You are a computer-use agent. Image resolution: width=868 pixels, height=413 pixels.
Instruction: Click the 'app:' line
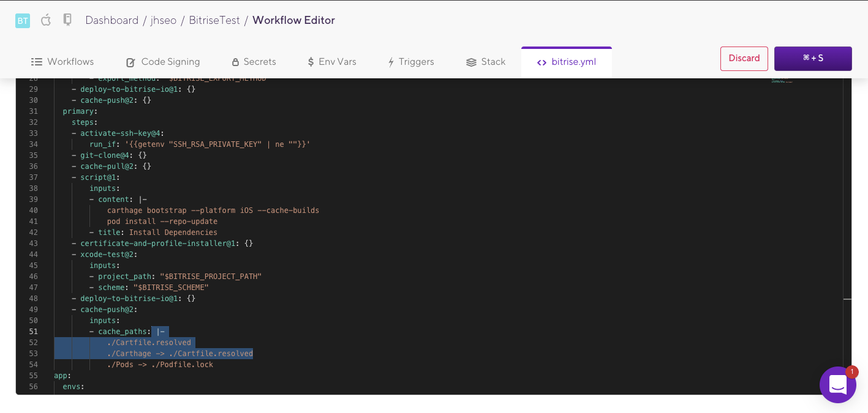click(x=62, y=376)
